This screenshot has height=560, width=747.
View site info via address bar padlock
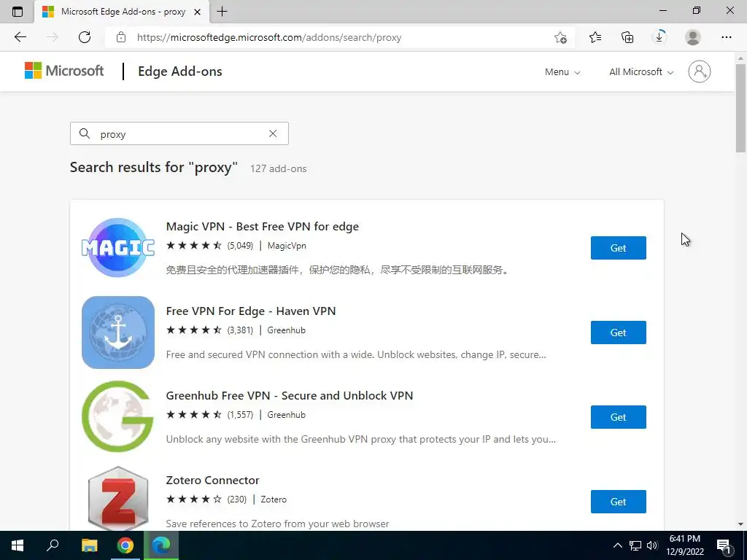tap(121, 37)
